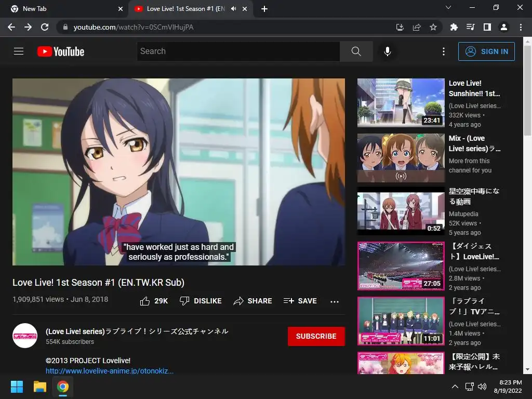Open more actions ellipsis below video
This screenshot has height=399, width=532.
pyautogui.click(x=335, y=301)
